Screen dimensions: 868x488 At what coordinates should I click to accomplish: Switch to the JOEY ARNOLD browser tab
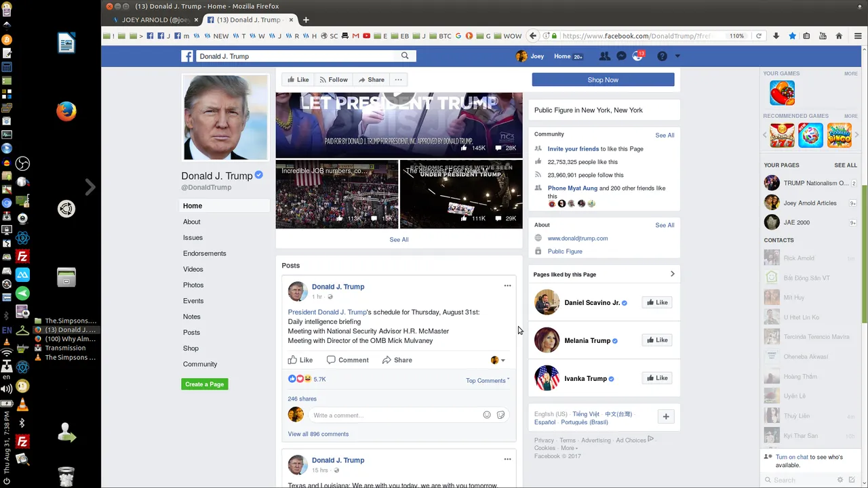[x=155, y=20]
